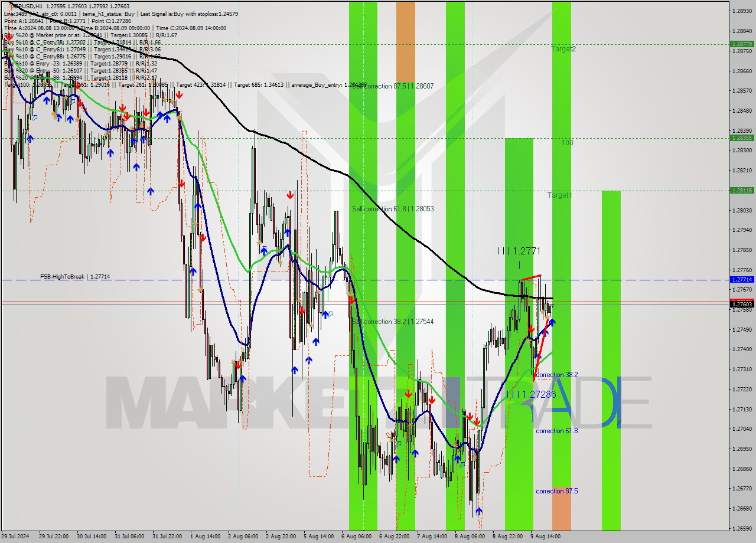Click the green 1.28118 price tag
Screen dimensions: 756x543
pyautogui.click(x=741, y=190)
